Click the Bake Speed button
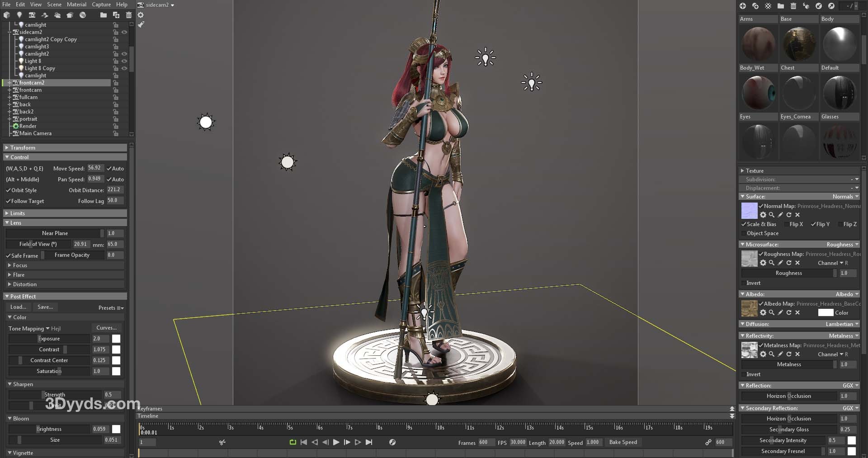The width and height of the screenshot is (868, 458). click(x=623, y=442)
